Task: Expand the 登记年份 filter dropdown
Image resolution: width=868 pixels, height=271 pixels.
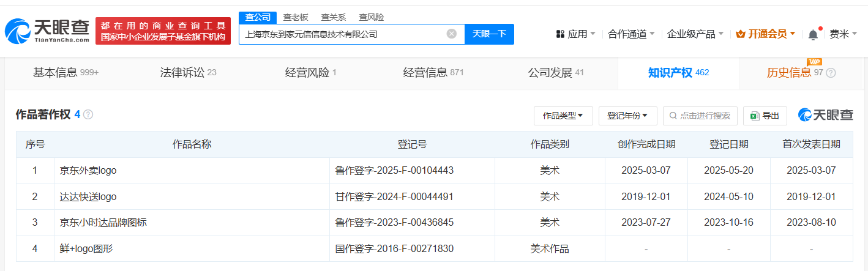Action: point(627,116)
